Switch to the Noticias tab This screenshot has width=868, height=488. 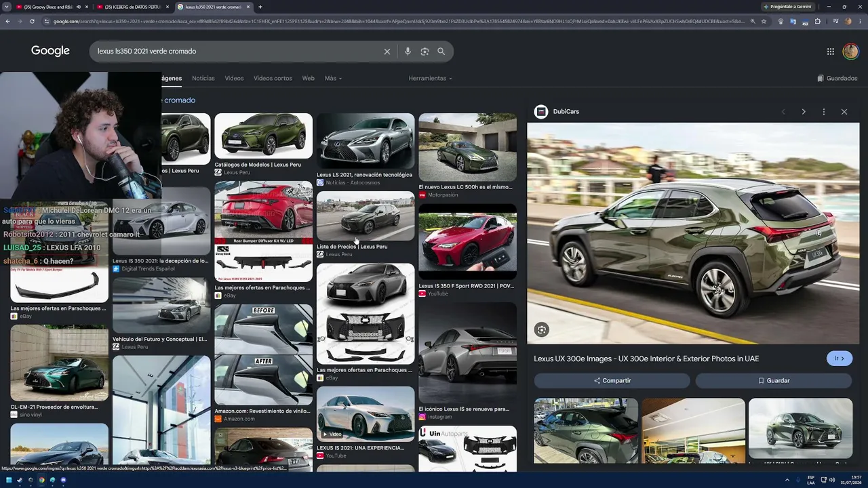coord(203,79)
